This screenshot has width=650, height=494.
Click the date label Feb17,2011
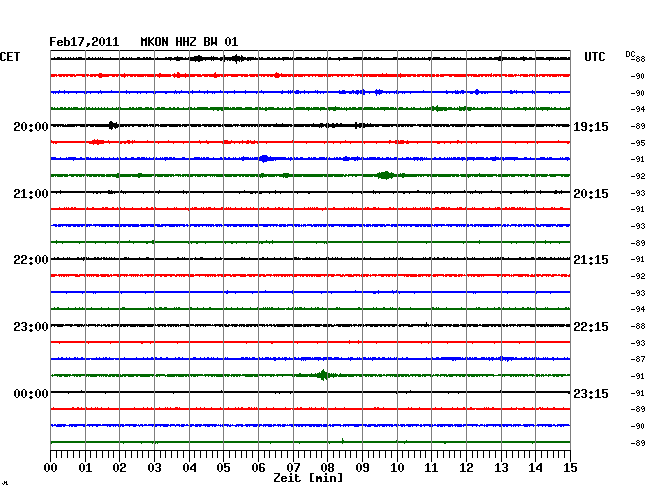[84, 42]
